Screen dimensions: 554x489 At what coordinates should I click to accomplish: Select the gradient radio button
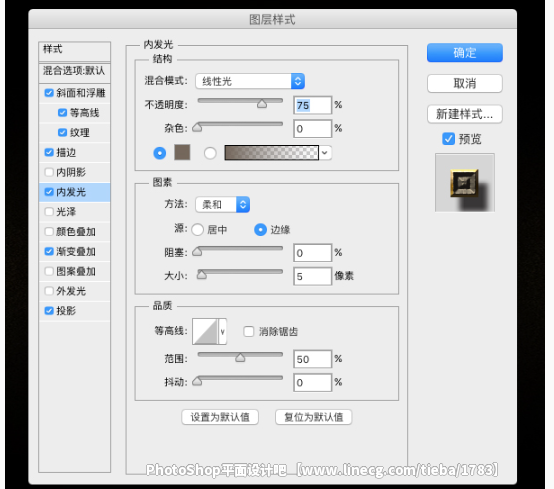210,153
